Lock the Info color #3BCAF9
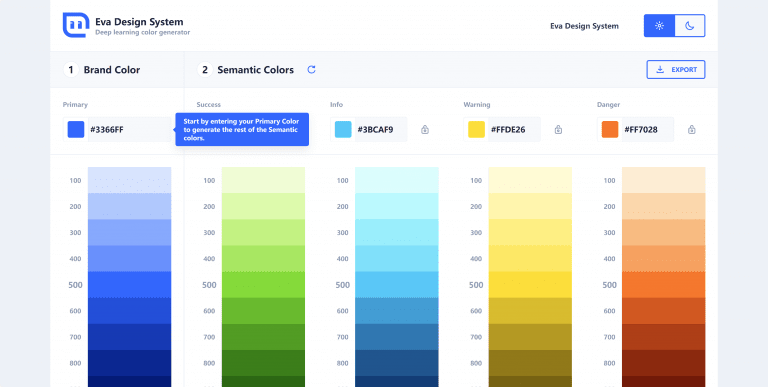Viewport: 768px width, 387px height. tap(425, 130)
